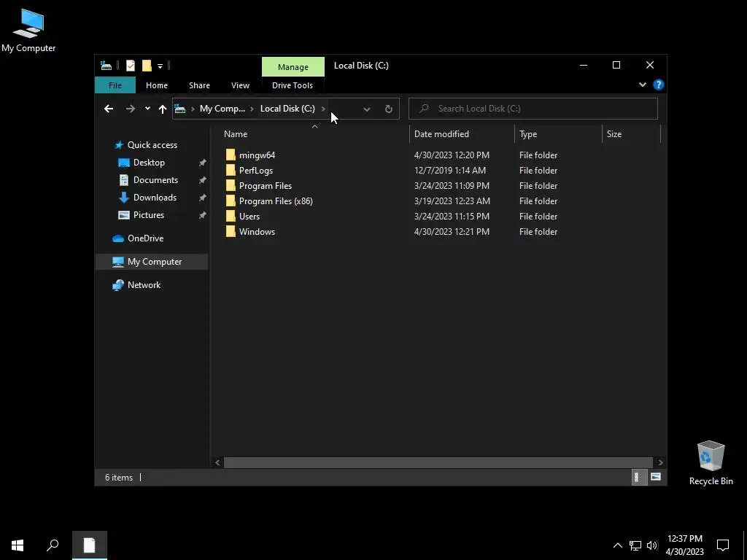
Task: Expand the ribbon with the chevron arrow
Action: pyautogui.click(x=643, y=85)
